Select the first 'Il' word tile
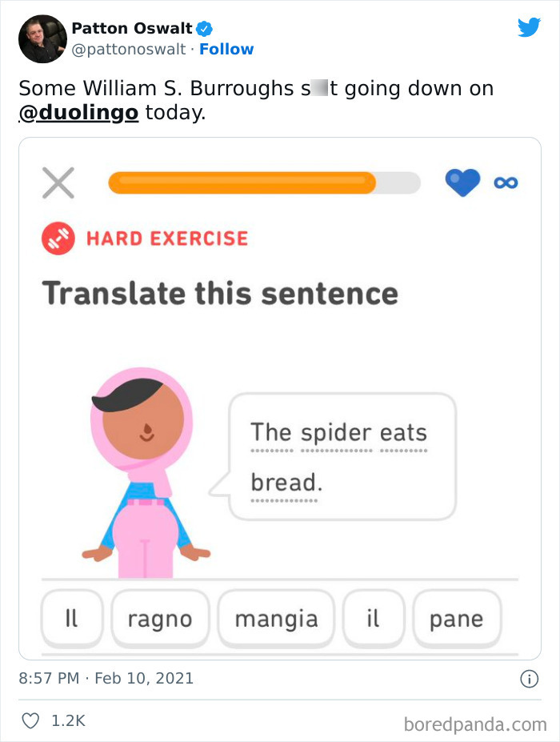Image resolution: width=560 pixels, height=742 pixels. click(x=72, y=617)
